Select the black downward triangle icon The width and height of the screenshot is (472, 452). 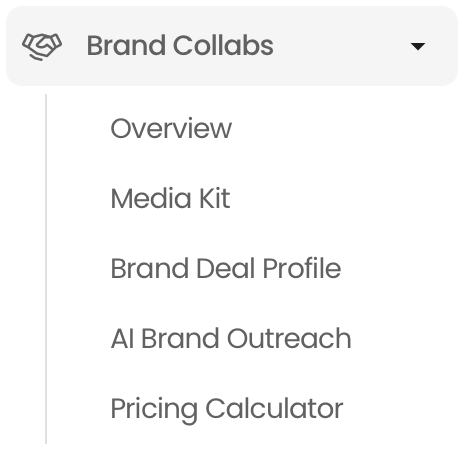pos(418,46)
